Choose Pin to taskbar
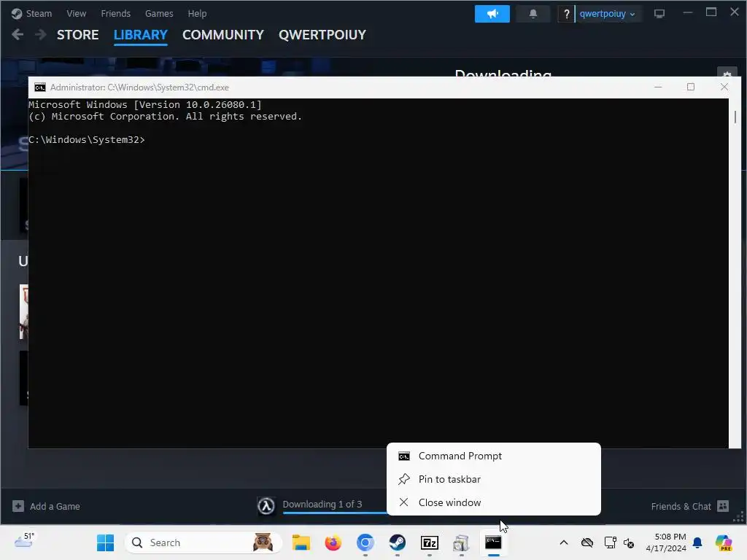 point(494,479)
